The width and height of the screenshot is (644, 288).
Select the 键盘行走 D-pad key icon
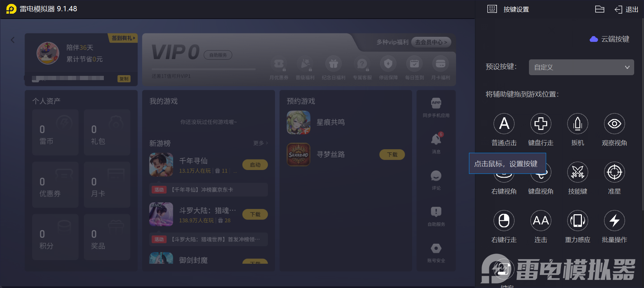pyautogui.click(x=541, y=124)
